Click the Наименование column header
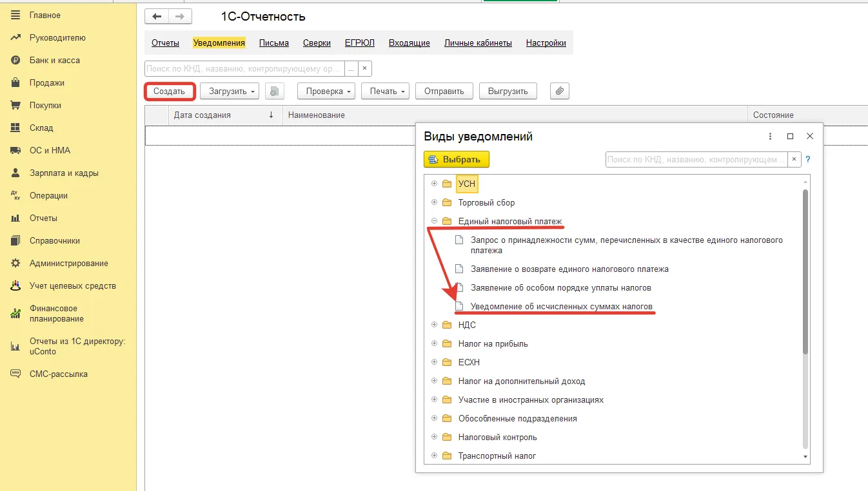 515,115
